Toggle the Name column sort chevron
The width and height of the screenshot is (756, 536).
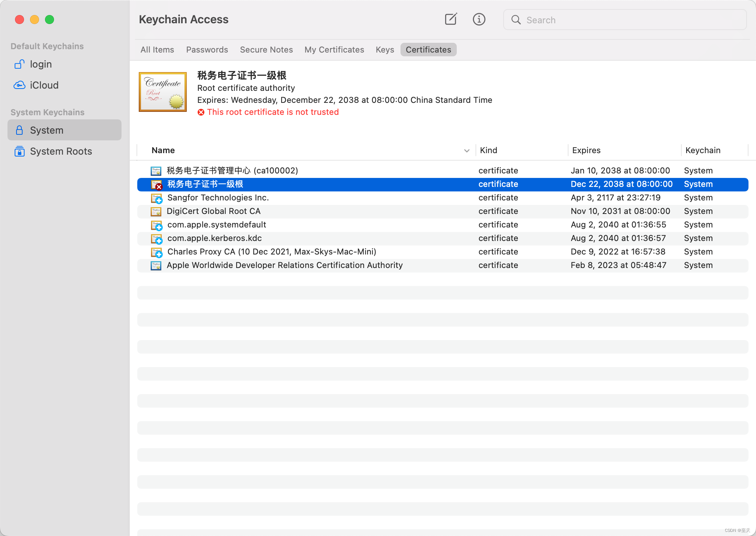(466, 151)
